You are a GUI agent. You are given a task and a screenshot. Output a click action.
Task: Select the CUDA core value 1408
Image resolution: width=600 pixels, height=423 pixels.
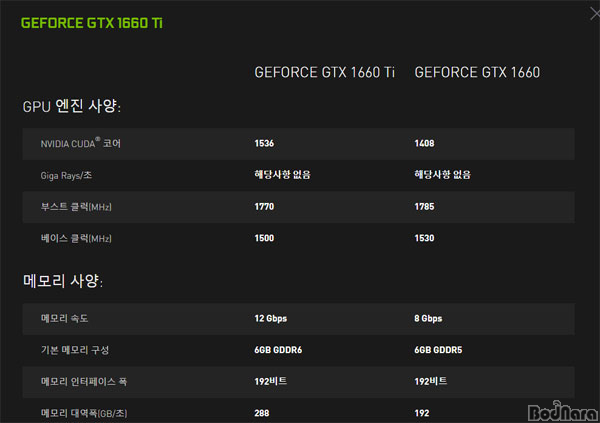click(424, 143)
